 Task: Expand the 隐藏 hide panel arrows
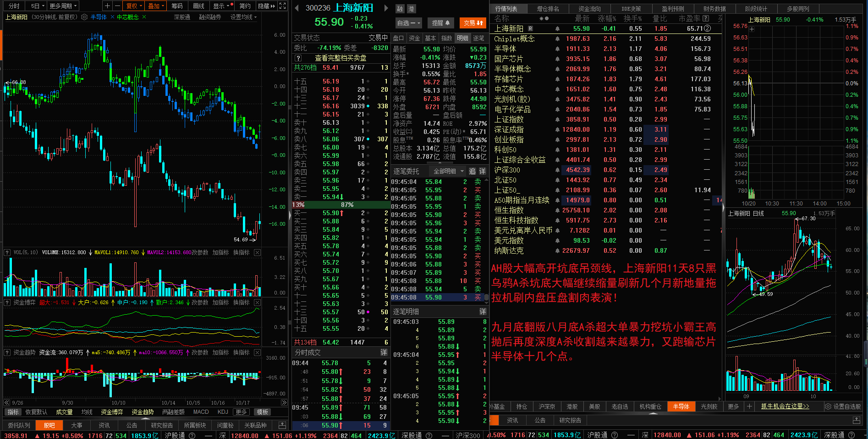[266, 6]
